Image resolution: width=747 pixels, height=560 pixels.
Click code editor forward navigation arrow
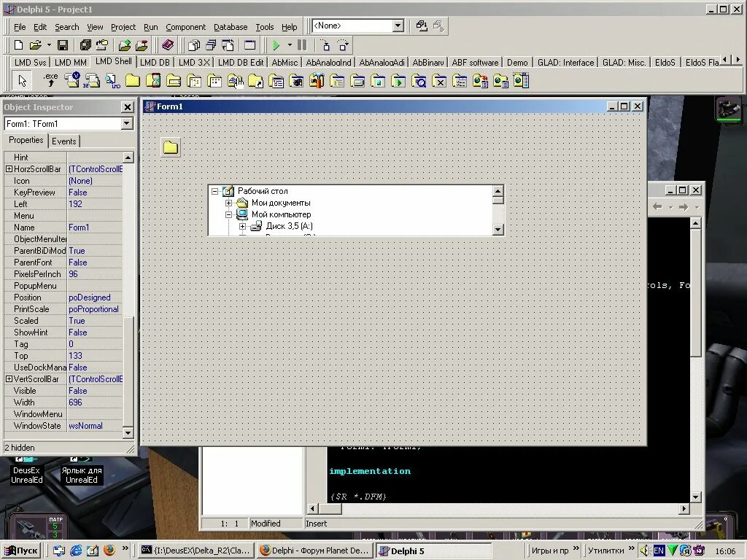click(x=684, y=206)
